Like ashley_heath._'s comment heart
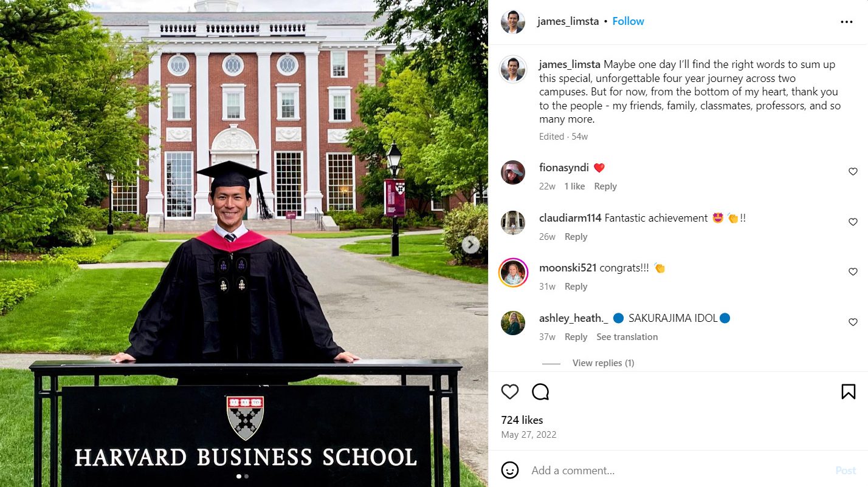The width and height of the screenshot is (868, 487). coord(853,322)
